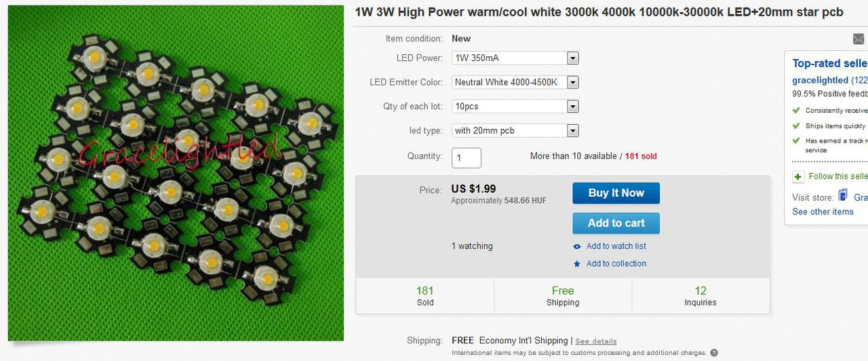Open the Add to watch list link
This screenshot has width=868, height=361.
click(616, 246)
